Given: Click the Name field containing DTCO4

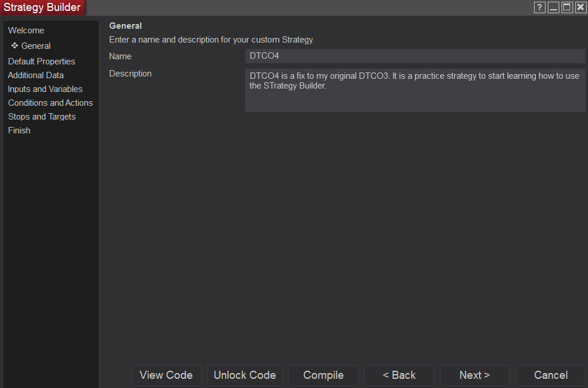Looking at the screenshot, I should pos(415,56).
